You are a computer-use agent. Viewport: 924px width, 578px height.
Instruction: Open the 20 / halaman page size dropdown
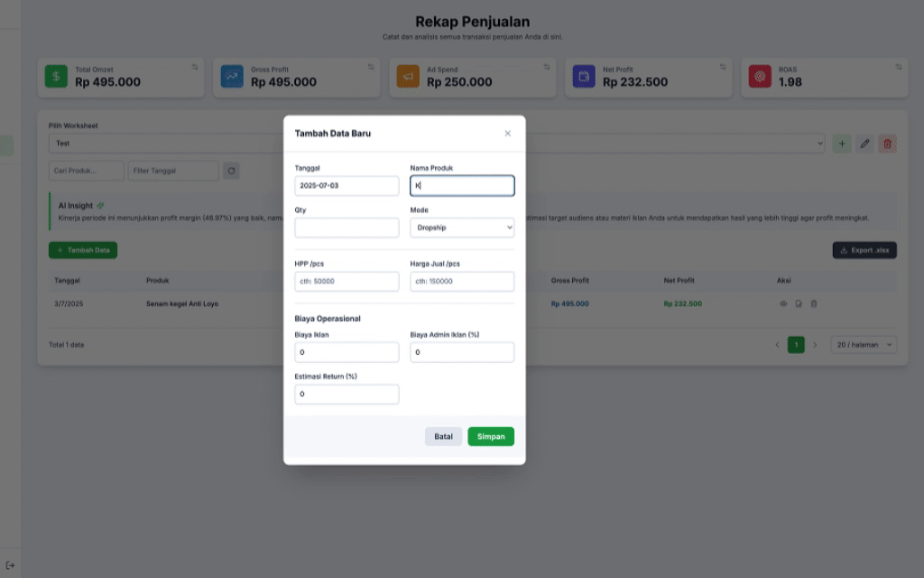[864, 344]
